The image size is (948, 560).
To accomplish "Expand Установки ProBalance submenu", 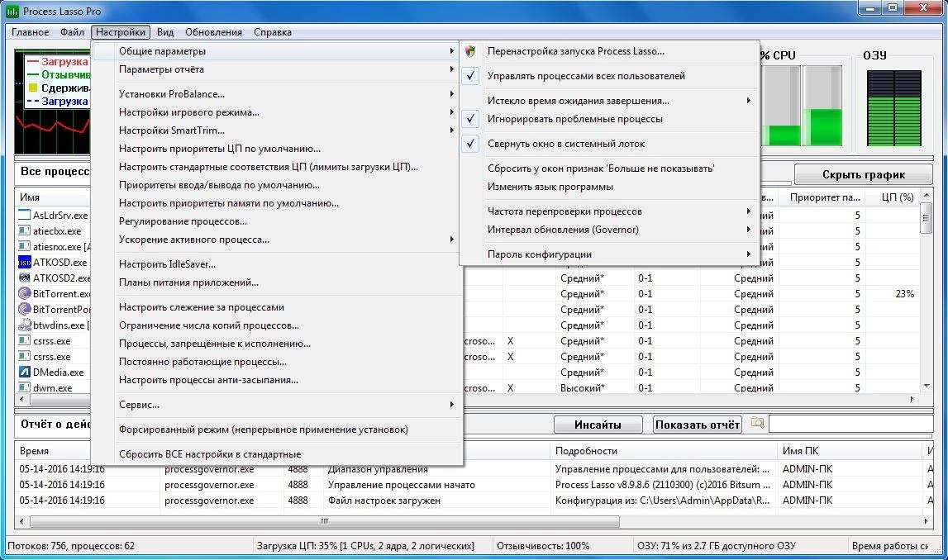I will tap(278, 94).
